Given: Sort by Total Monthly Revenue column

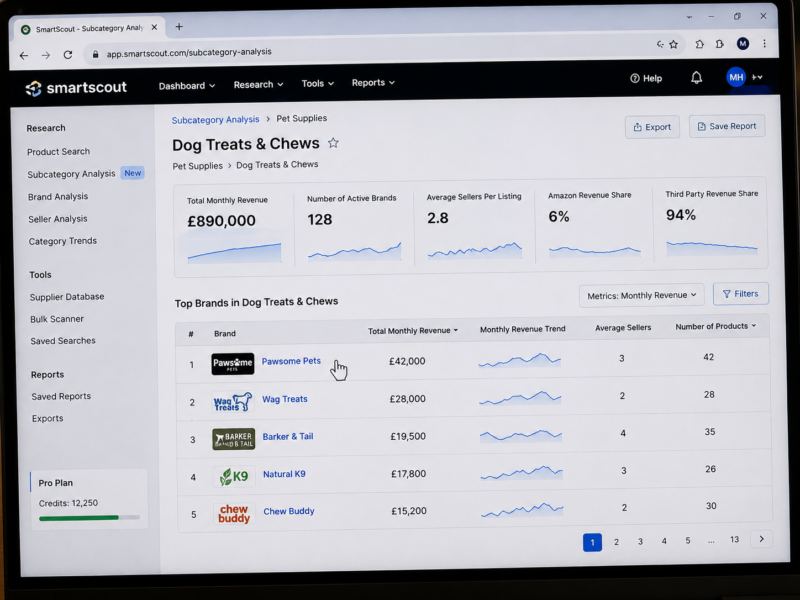Looking at the screenshot, I should pyautogui.click(x=413, y=331).
